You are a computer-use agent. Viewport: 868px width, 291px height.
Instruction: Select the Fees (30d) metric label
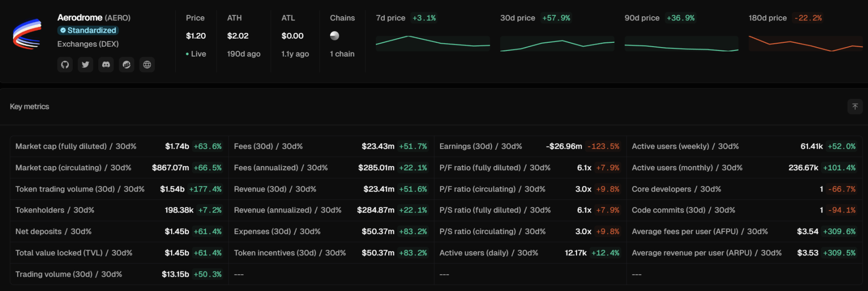(x=268, y=146)
